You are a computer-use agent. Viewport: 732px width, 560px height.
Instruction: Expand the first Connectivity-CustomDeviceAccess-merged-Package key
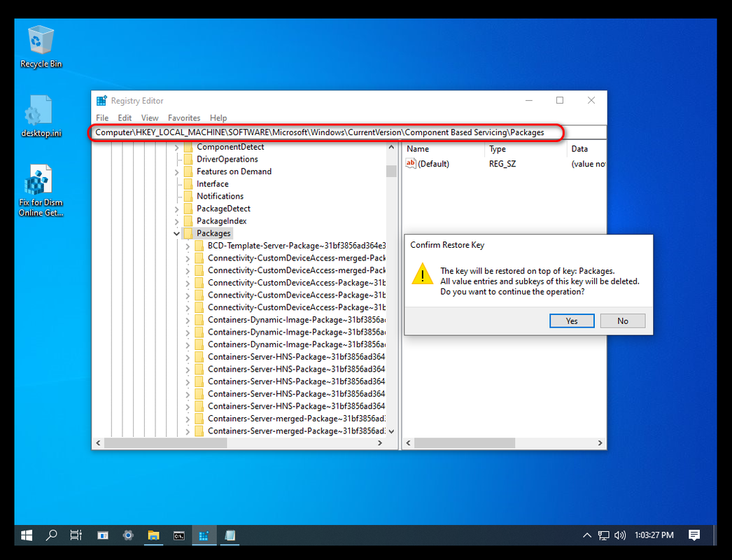(x=188, y=259)
